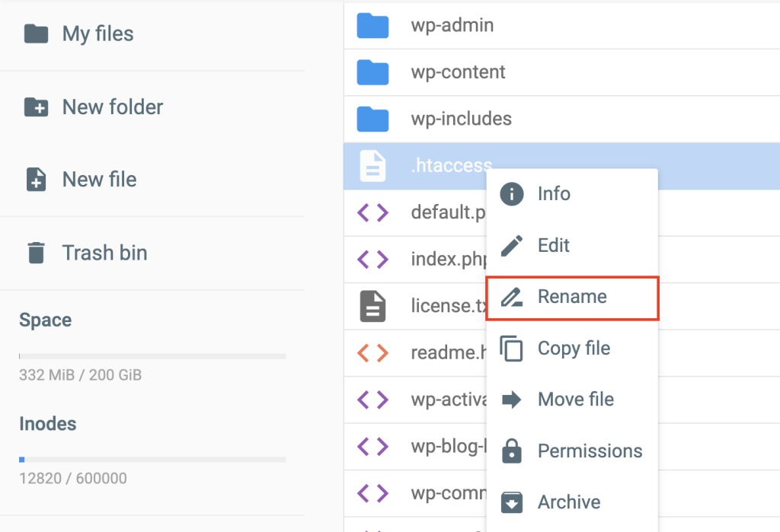Choose Copy file in the context menu
The image size is (780, 532).
[x=574, y=348]
